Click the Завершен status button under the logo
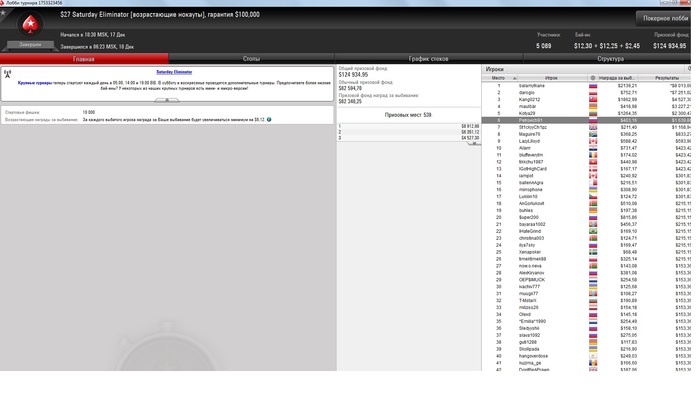700x394 pixels. (x=30, y=45)
